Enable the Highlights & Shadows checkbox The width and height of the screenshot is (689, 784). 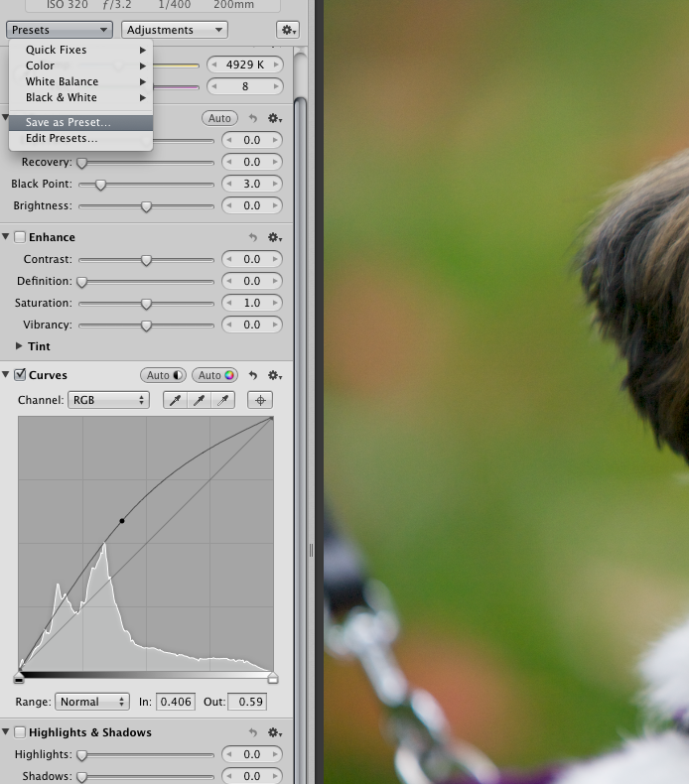pyautogui.click(x=20, y=732)
